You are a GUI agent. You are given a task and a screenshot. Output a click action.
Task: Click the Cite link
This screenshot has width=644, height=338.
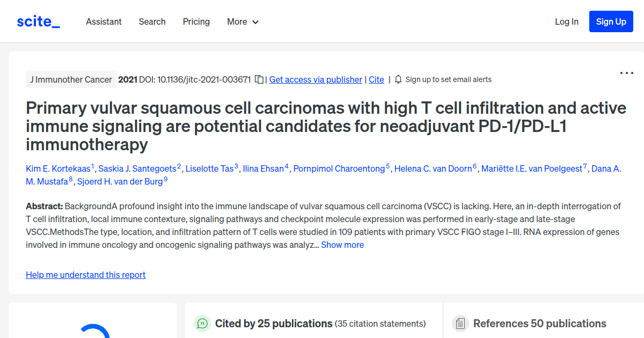click(x=376, y=79)
